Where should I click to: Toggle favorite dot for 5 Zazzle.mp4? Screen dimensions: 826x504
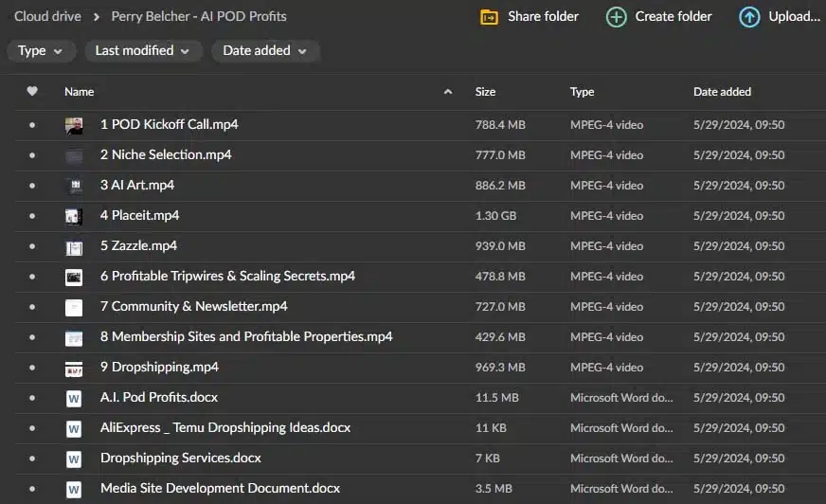[x=32, y=246]
